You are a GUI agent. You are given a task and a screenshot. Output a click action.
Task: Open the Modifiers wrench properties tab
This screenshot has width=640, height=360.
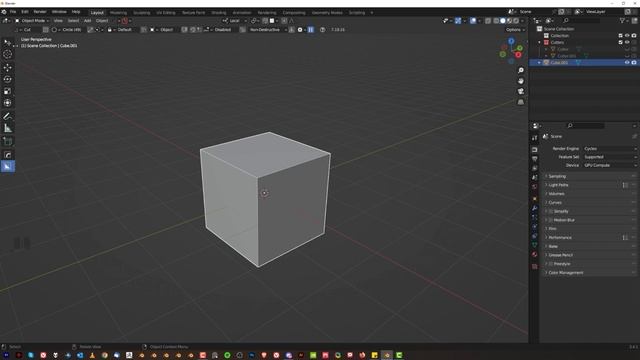click(535, 208)
